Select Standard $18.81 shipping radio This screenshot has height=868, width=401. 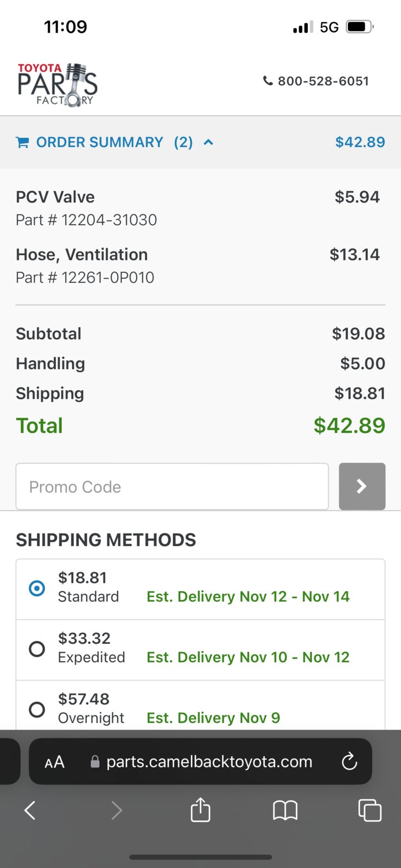(x=37, y=588)
